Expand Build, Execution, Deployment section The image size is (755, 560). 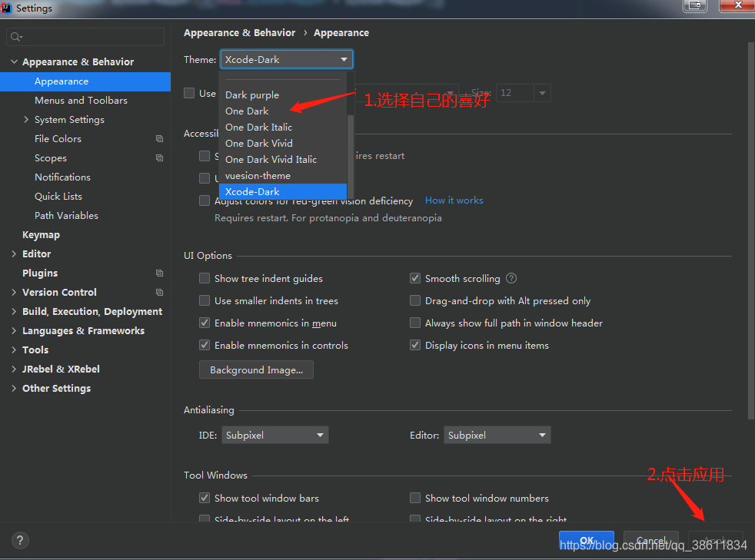14,312
